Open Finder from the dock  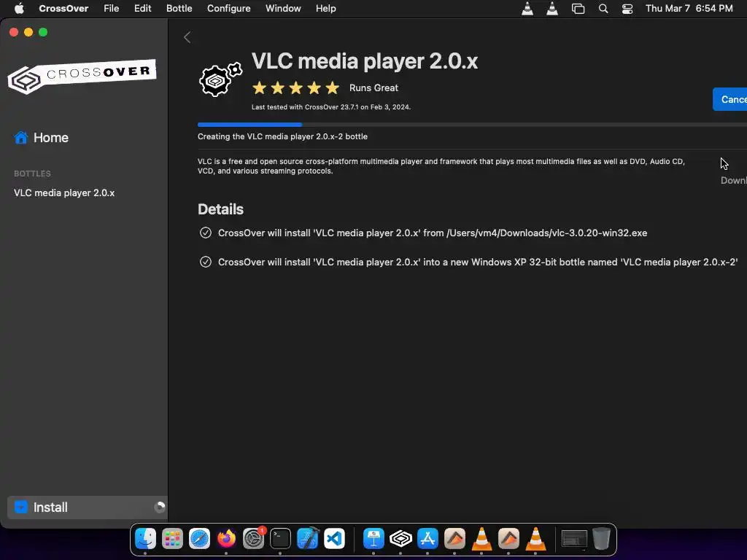[145, 539]
